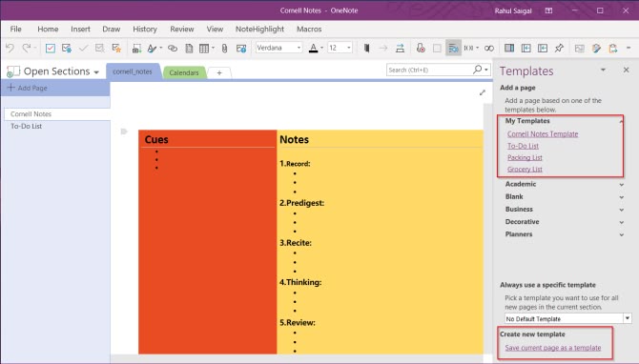
Task: Expand the Planners template category
Action: 564,234
